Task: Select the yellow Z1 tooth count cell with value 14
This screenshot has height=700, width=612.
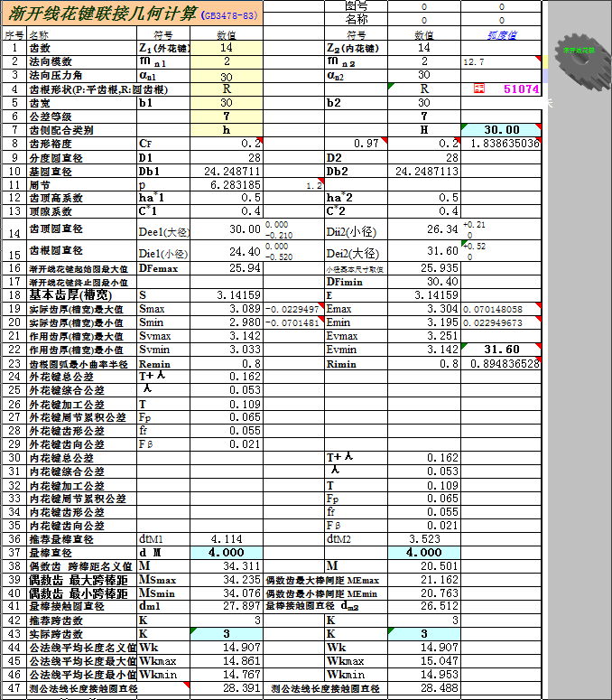Action: [227, 48]
